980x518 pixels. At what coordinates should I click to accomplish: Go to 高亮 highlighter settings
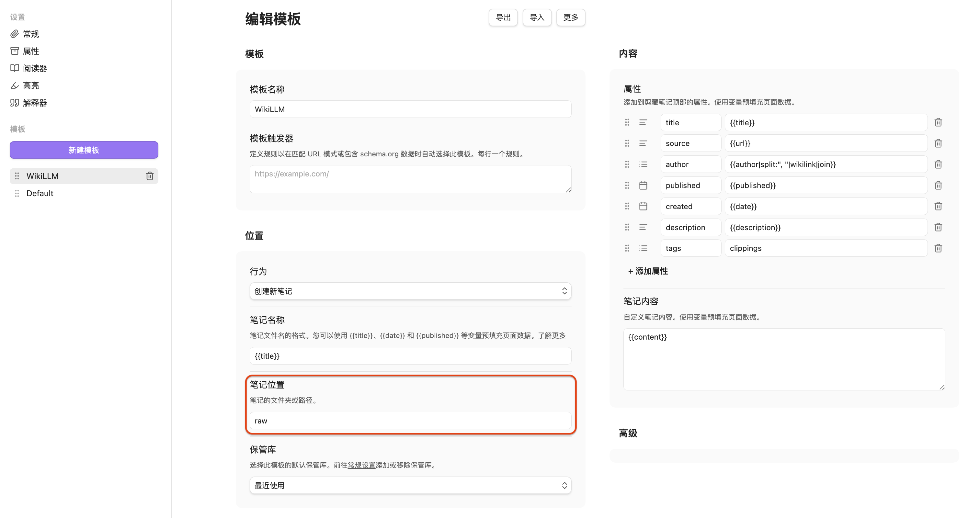coord(30,85)
